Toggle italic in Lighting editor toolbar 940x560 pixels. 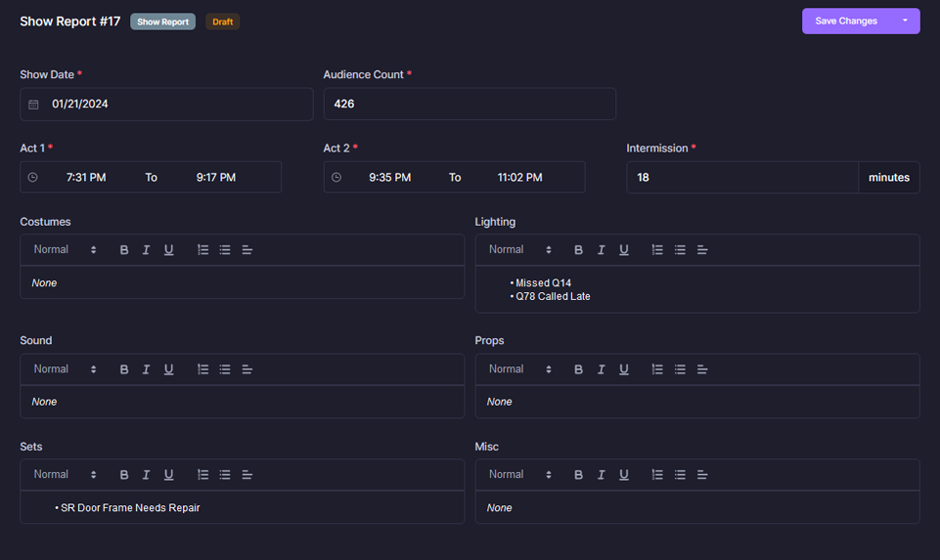[601, 250]
